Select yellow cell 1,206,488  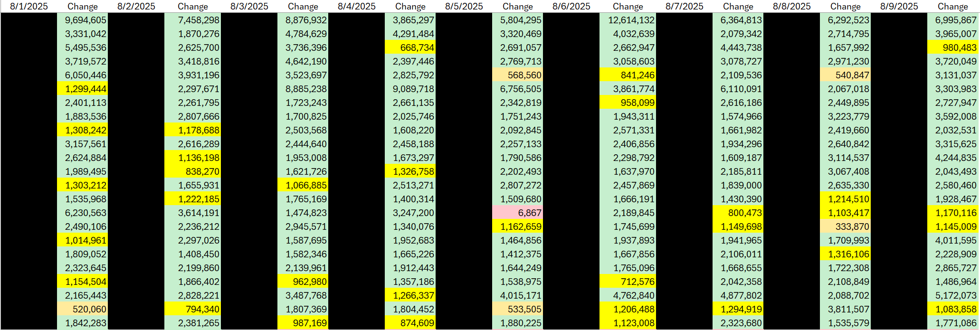pyautogui.click(x=628, y=309)
